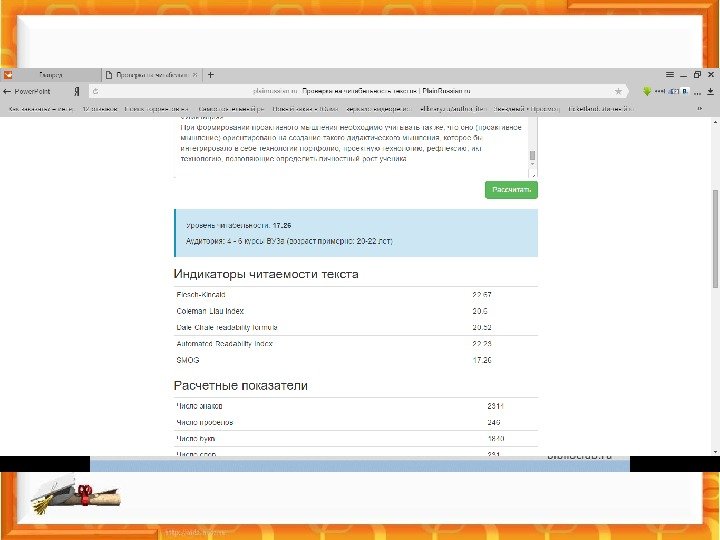Open the 12 bookmark in bookmarks bar

click(100, 109)
